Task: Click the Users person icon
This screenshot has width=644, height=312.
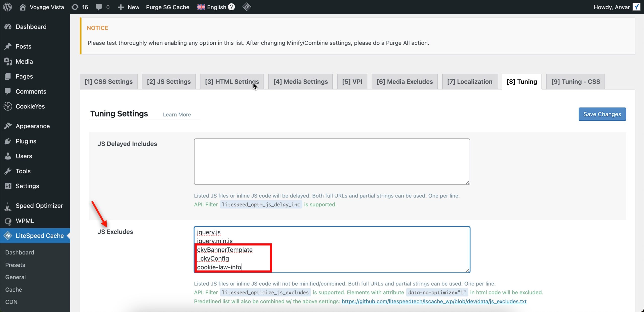Action: [8, 156]
